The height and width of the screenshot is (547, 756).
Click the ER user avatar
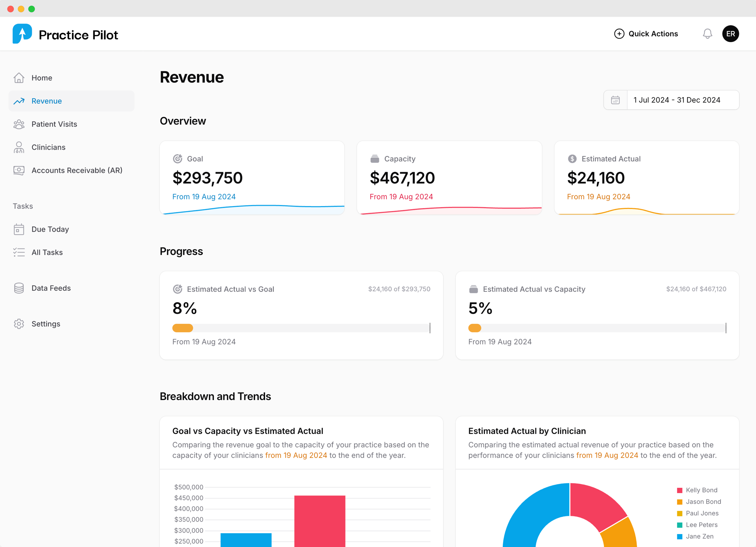(730, 34)
